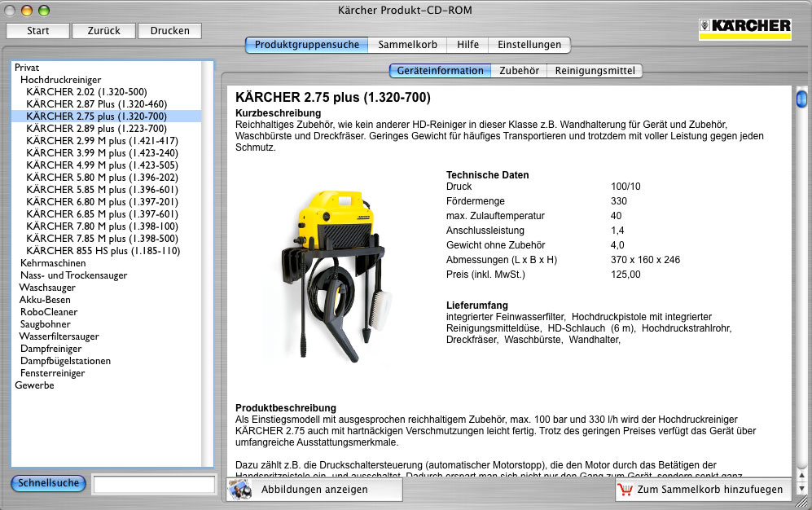Click the photo icon beside Abbildungen anzeigen
The width and height of the screenshot is (812, 510).
(240, 490)
